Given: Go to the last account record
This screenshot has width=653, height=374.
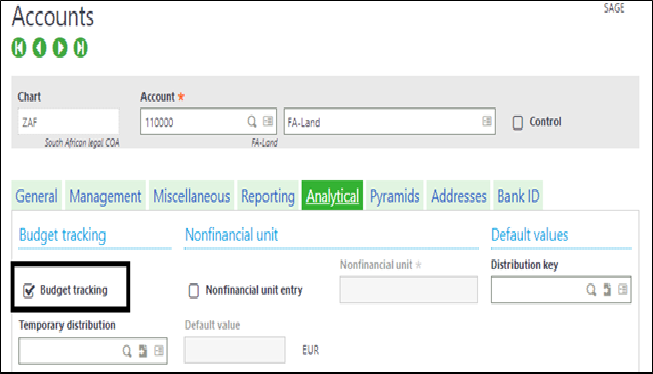Looking at the screenshot, I should (x=80, y=47).
